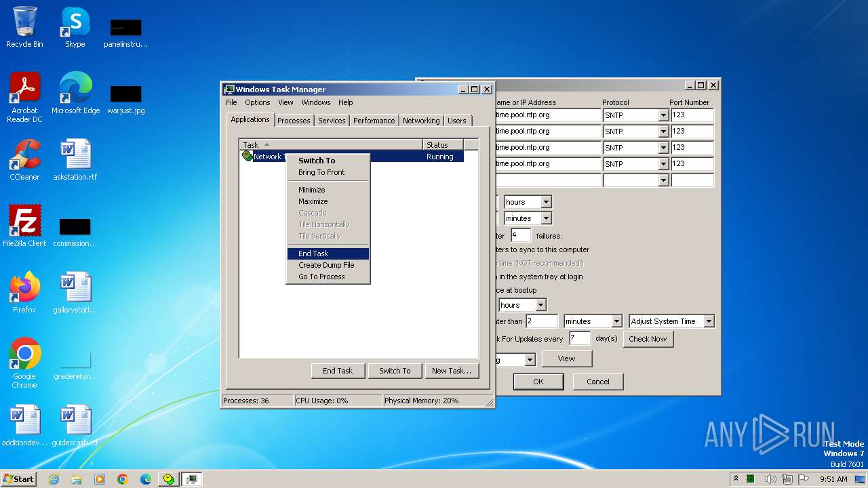This screenshot has width=868, height=488.
Task: Choose Create Dump File menu entry
Action: click(328, 265)
